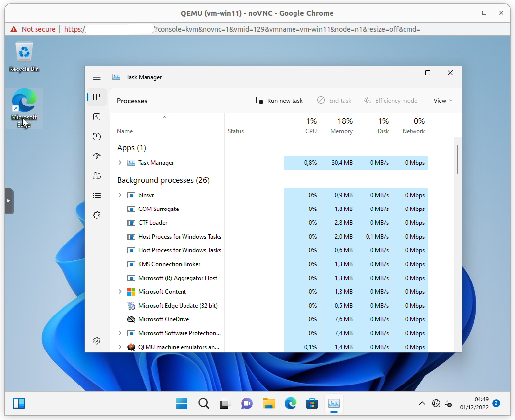Open the Performance page in Task Manager sidebar
The image size is (515, 420).
(x=97, y=117)
